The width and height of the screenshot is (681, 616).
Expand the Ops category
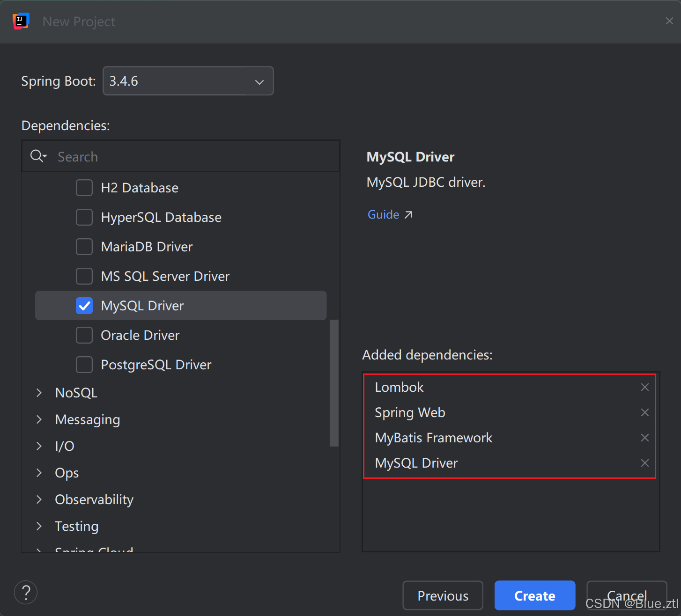pos(39,473)
